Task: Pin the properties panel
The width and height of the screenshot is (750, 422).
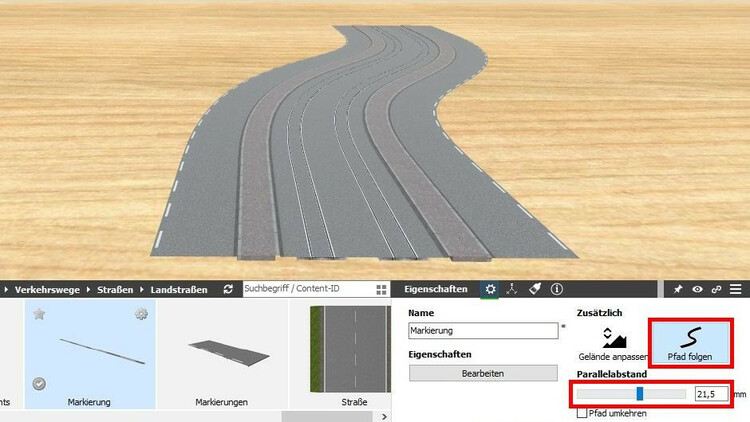Action: pos(678,289)
